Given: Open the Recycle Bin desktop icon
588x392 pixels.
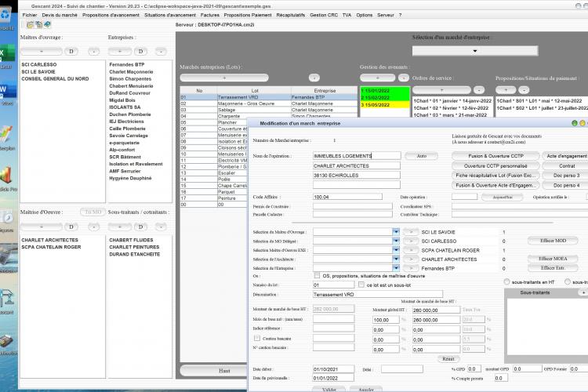Looking at the screenshot, I should point(5,18).
